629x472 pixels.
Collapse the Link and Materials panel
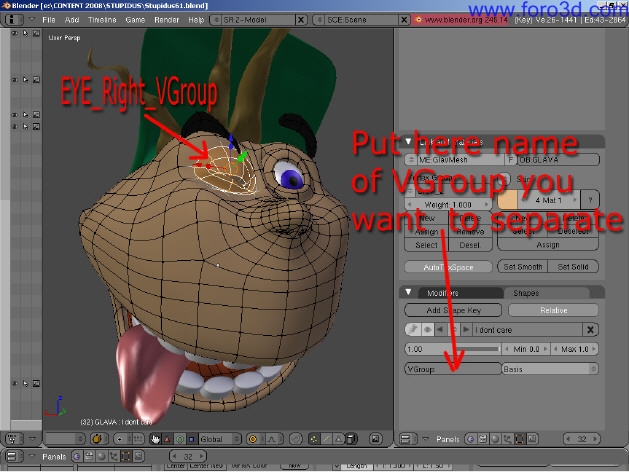(408, 141)
